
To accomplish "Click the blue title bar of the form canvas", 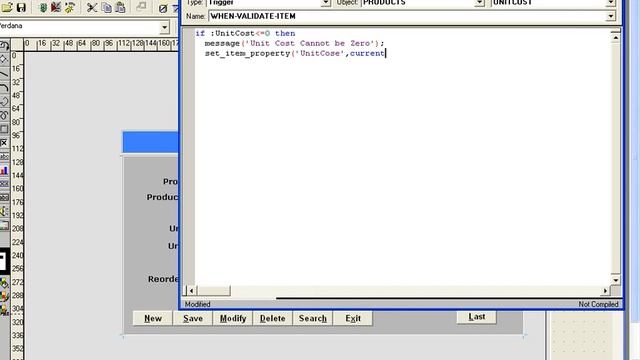I will [151, 142].
